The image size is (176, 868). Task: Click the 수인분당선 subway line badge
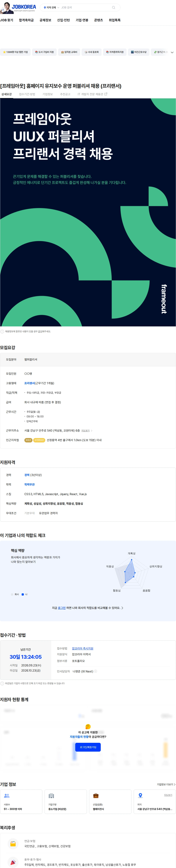[39, 440]
